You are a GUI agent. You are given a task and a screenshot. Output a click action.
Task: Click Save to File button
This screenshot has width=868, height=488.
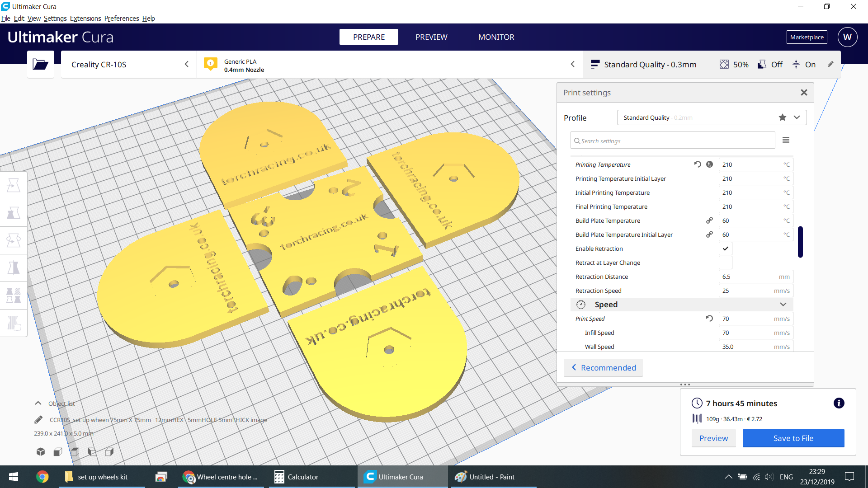793,438
